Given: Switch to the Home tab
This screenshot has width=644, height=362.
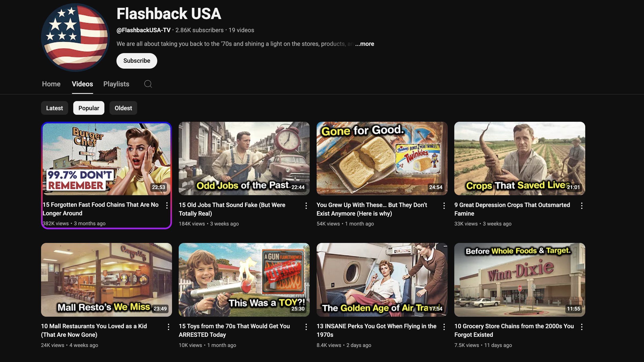Looking at the screenshot, I should (x=51, y=84).
